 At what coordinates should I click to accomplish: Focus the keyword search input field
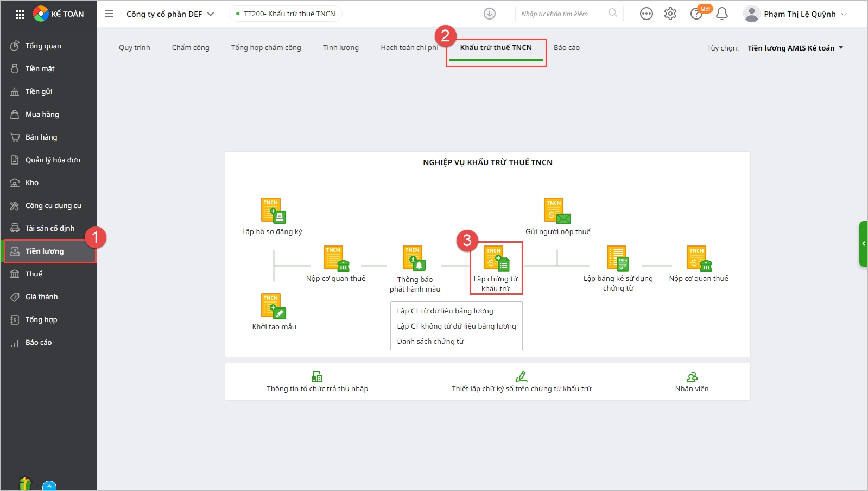pyautogui.click(x=563, y=14)
